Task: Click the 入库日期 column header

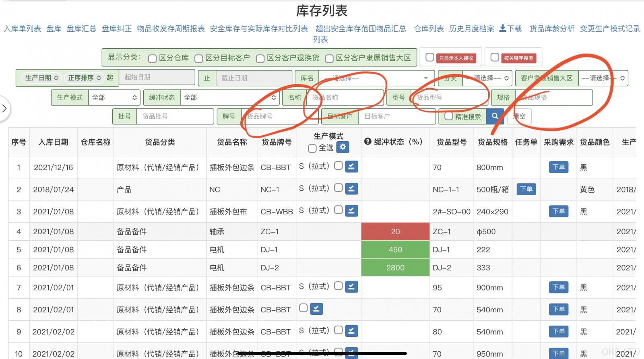Action: [x=53, y=142]
